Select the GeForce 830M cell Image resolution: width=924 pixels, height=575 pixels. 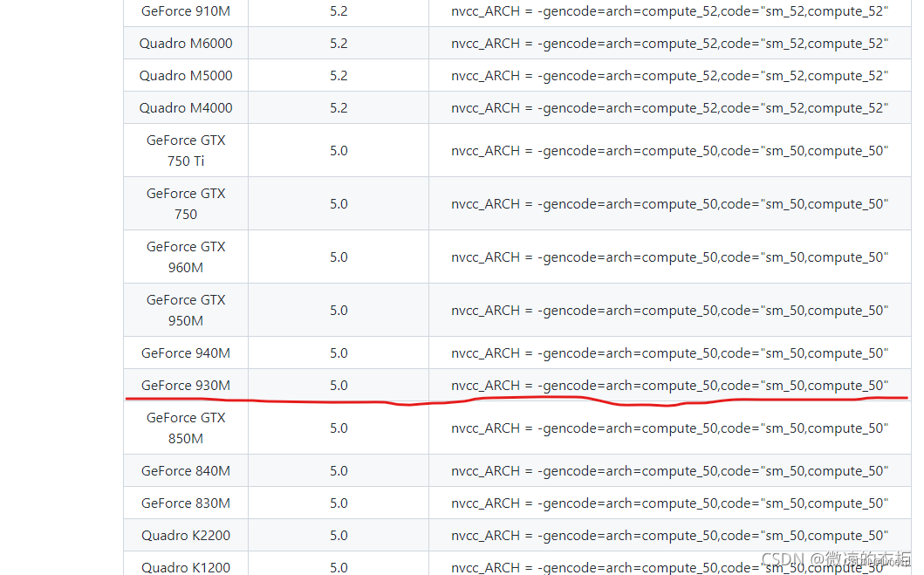click(186, 503)
